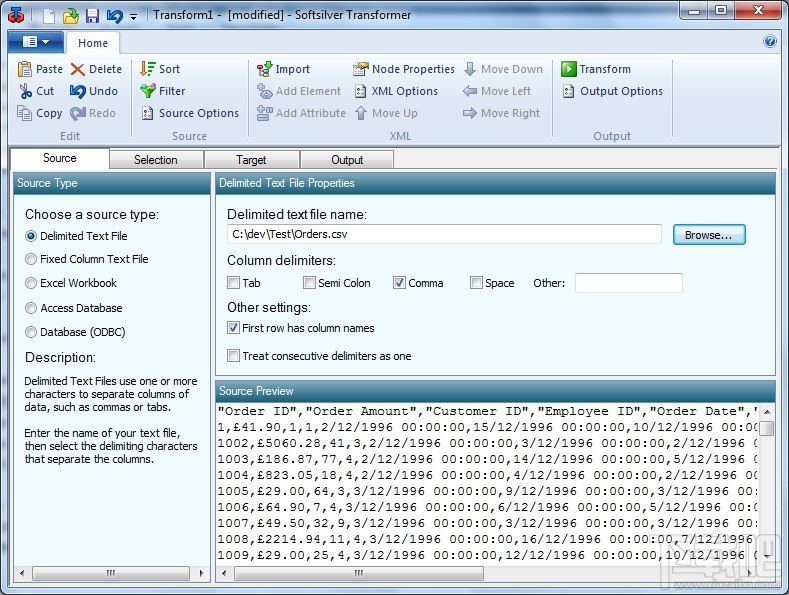
Task: Expand the quick access toolbar dropdown arrow
Action: 133,17
